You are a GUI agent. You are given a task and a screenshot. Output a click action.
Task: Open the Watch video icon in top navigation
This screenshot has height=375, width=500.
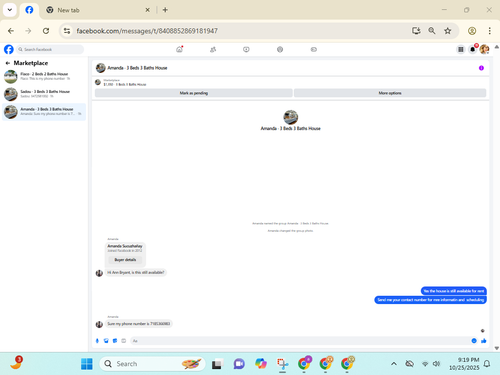(246, 49)
